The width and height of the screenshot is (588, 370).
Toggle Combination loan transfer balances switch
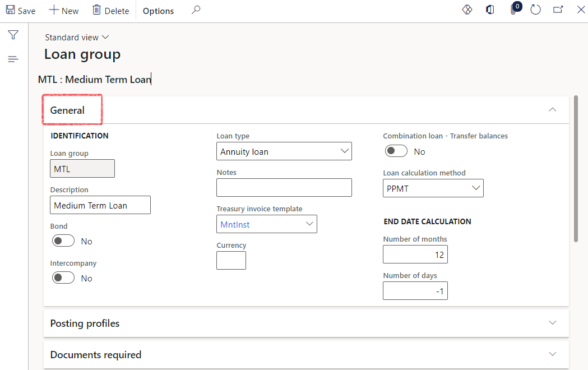396,151
